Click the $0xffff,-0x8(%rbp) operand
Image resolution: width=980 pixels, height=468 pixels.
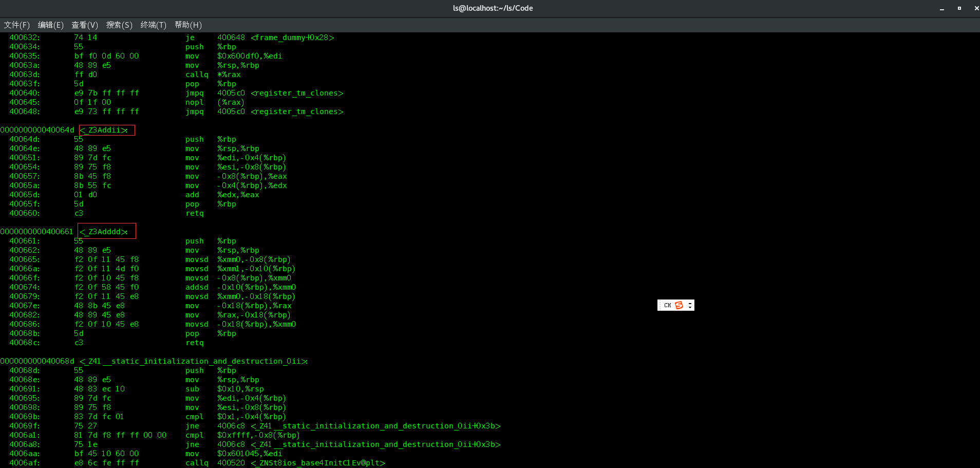(x=259, y=435)
